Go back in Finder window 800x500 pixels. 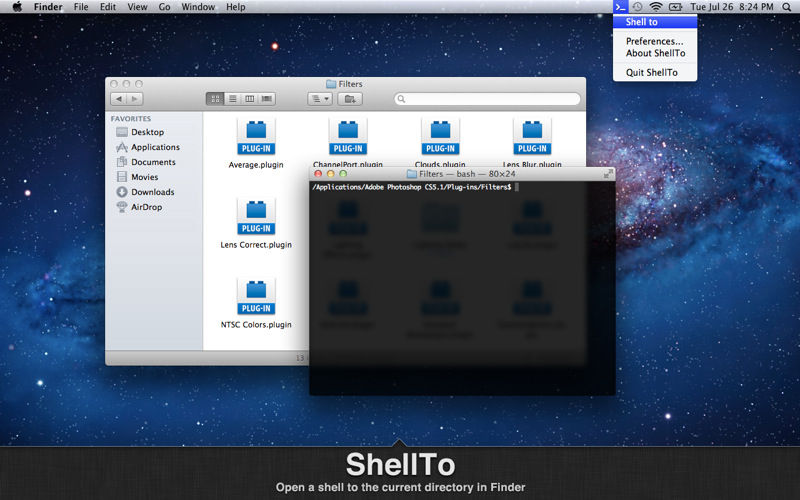pos(119,99)
